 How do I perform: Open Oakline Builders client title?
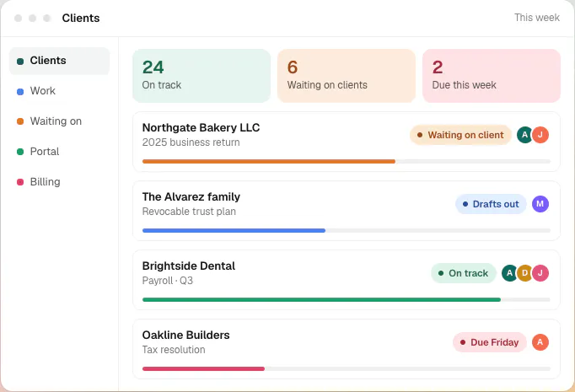(x=186, y=336)
